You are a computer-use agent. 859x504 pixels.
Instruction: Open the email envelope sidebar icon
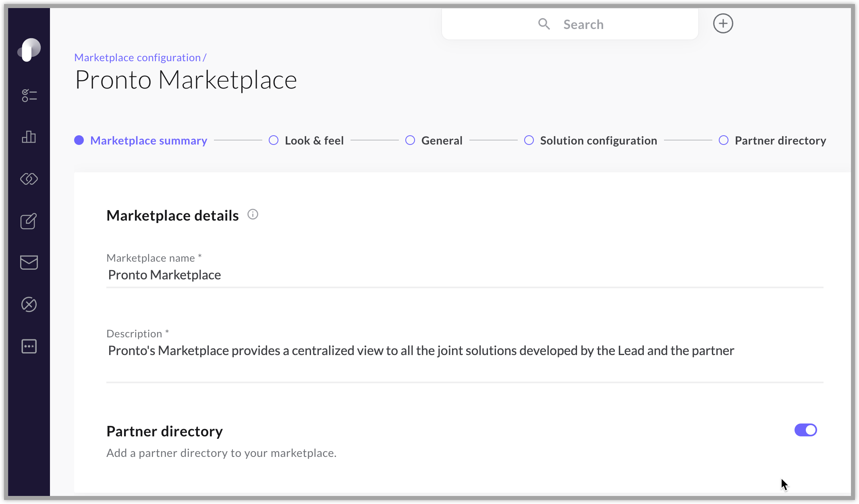coord(28,263)
